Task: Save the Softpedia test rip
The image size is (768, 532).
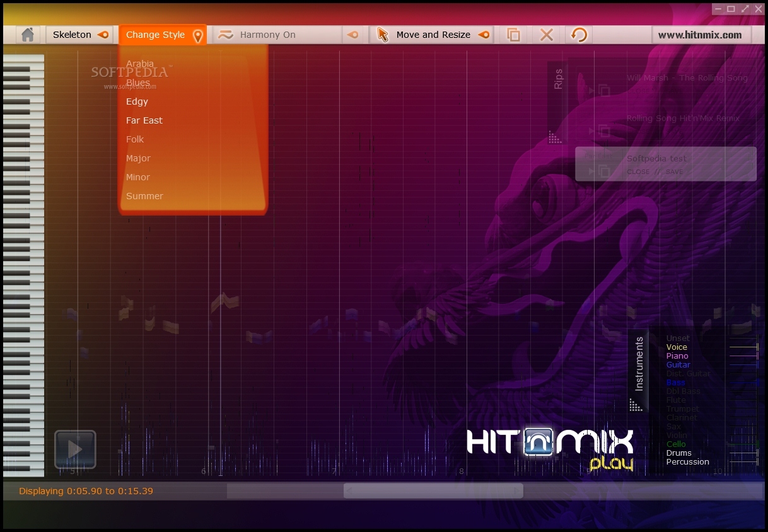Action: [675, 171]
